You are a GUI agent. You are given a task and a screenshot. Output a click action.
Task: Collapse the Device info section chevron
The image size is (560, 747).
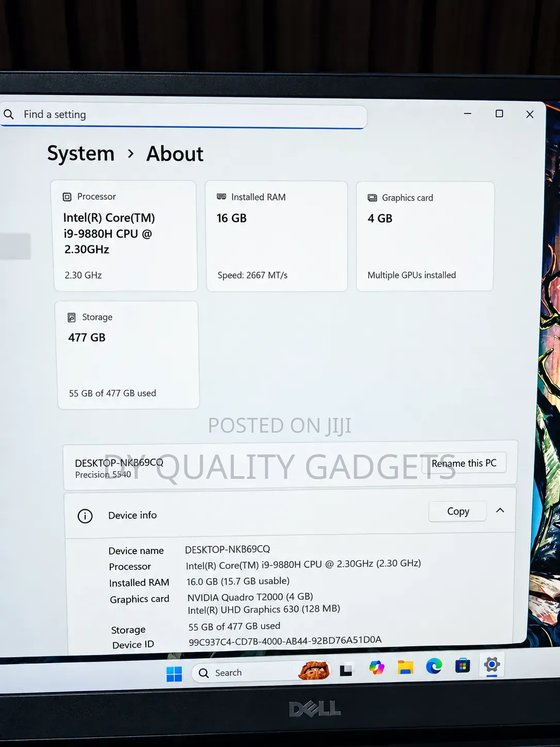pyautogui.click(x=500, y=510)
